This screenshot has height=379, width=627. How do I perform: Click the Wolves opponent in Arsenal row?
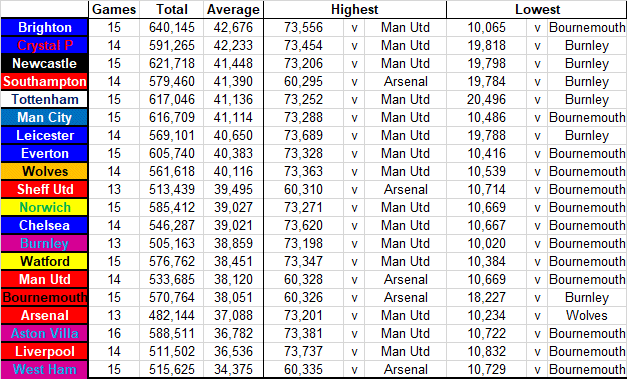click(587, 315)
